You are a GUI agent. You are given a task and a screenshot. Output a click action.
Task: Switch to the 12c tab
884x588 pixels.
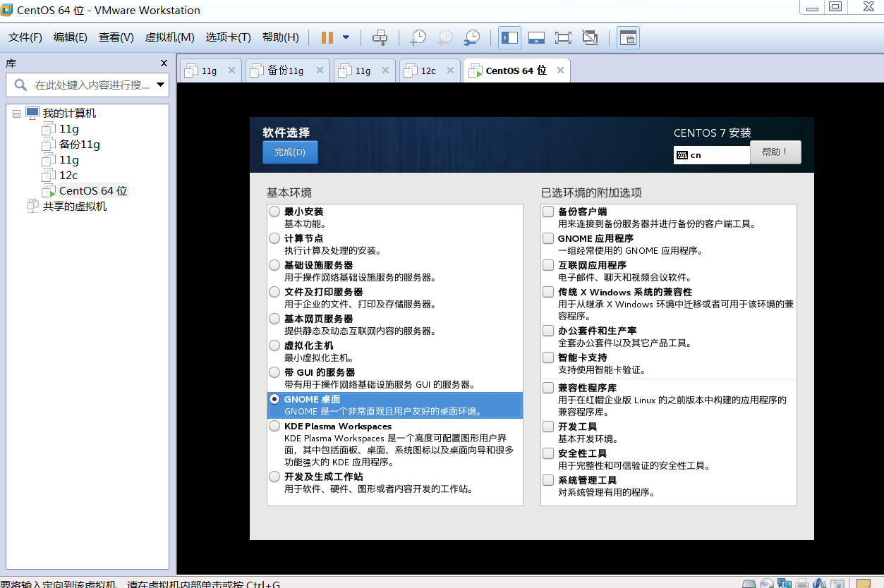click(x=429, y=71)
